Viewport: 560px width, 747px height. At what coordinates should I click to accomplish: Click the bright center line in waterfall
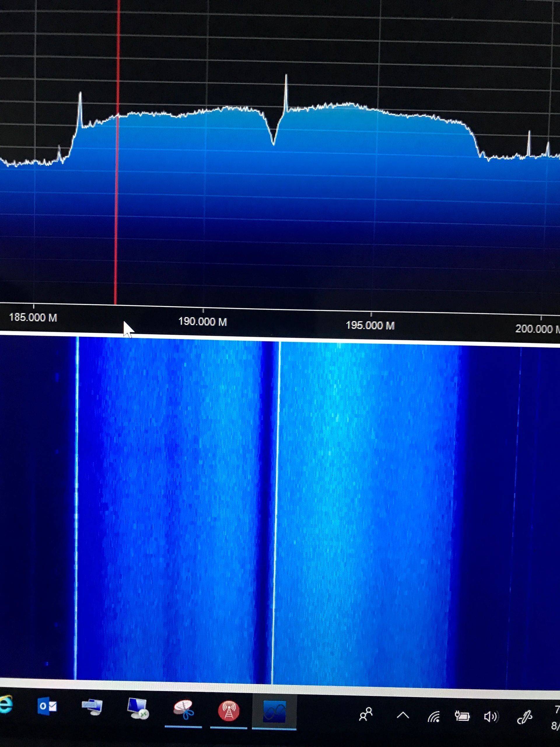(276, 507)
